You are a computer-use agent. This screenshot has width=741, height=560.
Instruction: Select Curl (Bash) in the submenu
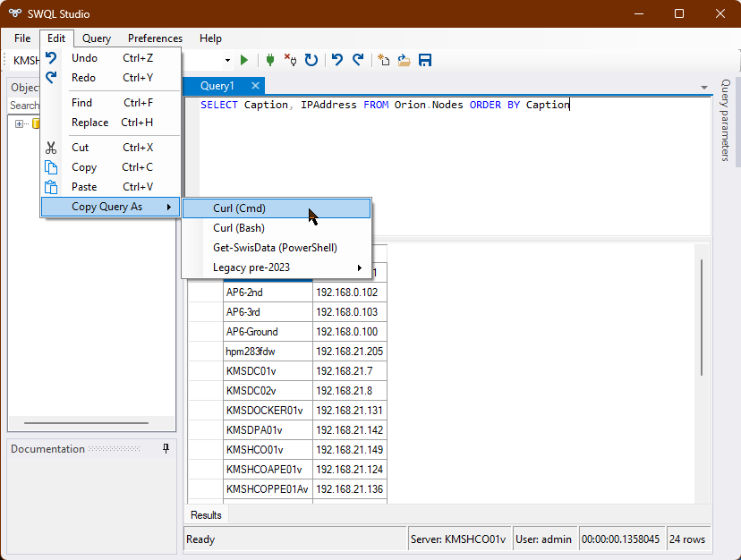(x=238, y=228)
